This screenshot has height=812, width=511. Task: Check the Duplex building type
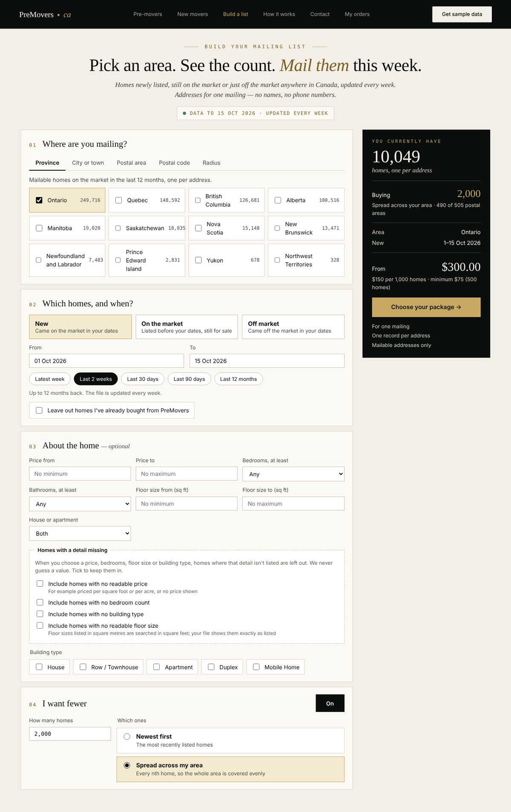[x=211, y=667]
